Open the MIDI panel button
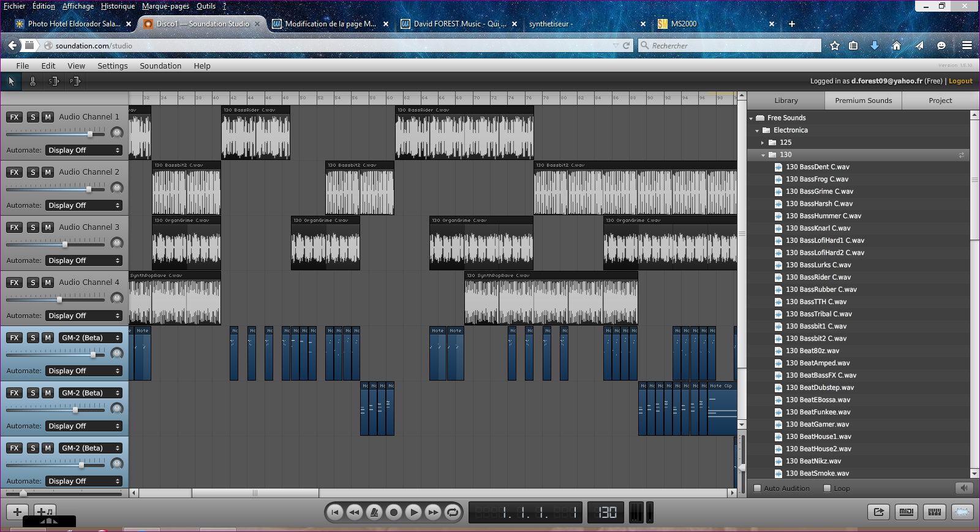Viewport: 980px width, 532px height. (x=907, y=512)
